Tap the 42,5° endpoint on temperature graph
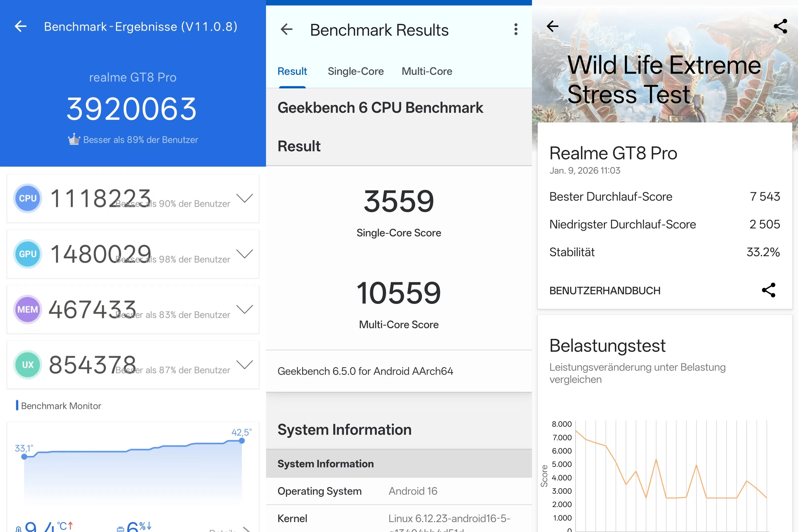798x532 pixels. 242,441
